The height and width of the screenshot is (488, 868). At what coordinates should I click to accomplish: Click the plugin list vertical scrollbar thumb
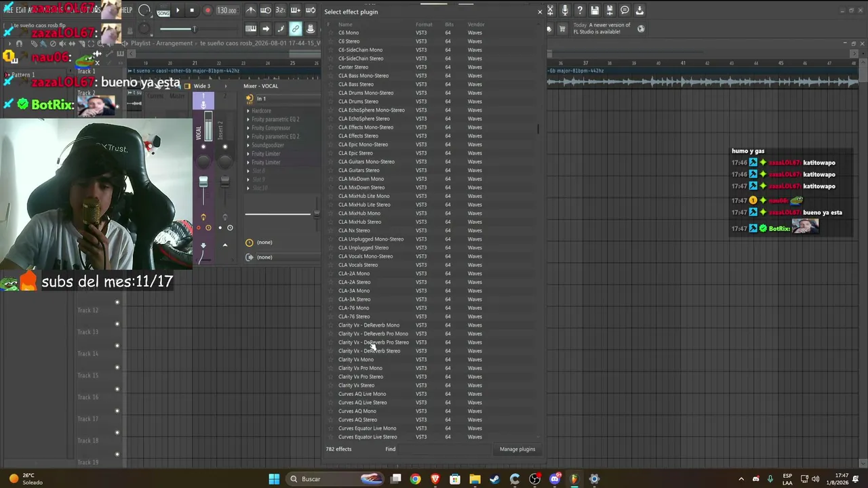click(x=539, y=128)
